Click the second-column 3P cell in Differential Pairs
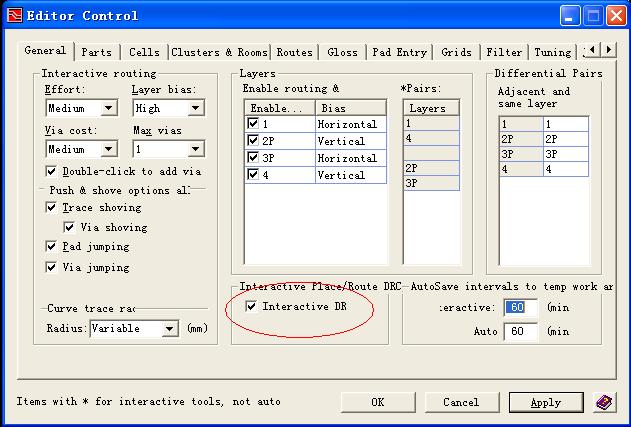Image resolution: width=631 pixels, height=427 pixels. click(x=566, y=154)
